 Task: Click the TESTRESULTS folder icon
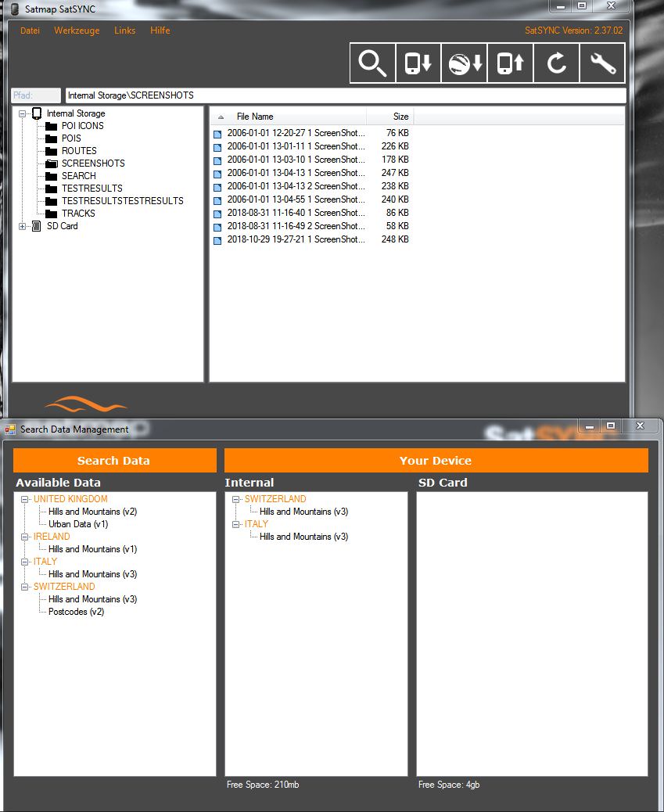52,189
